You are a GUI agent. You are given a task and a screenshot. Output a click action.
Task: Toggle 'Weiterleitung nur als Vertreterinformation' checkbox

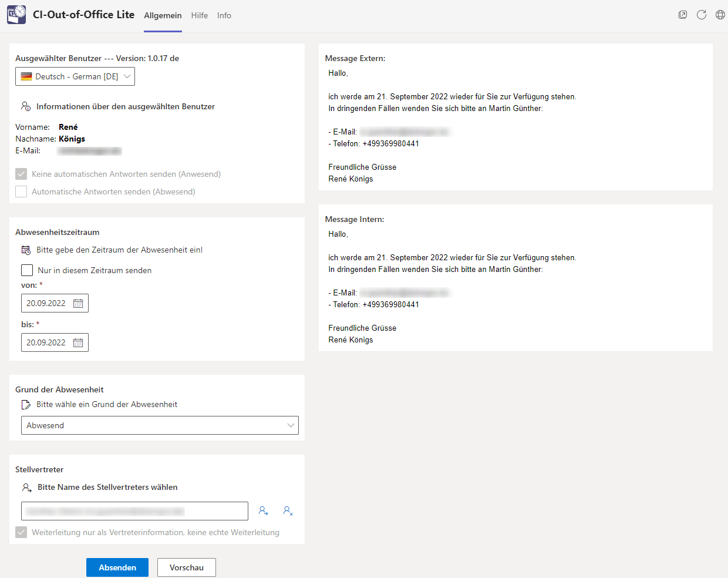[x=21, y=532]
